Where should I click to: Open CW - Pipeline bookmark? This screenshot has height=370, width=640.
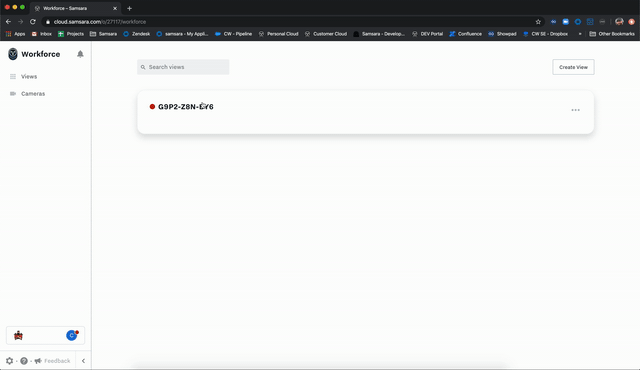(233, 34)
